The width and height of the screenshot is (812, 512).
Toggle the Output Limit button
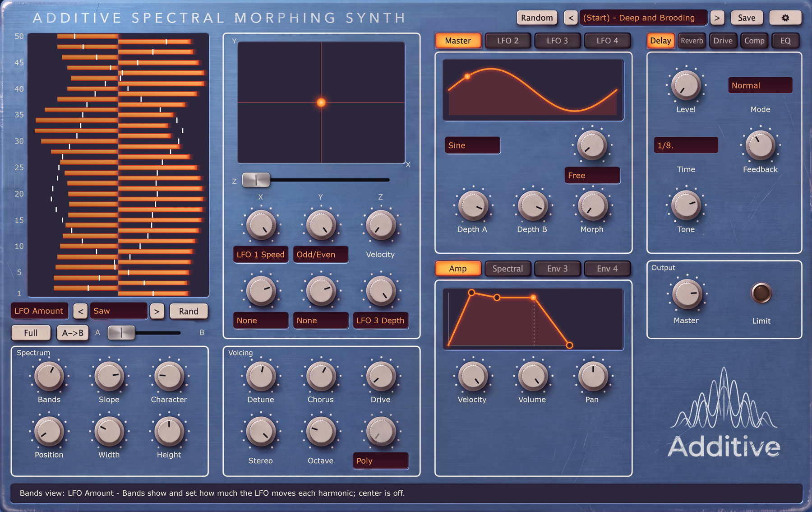tap(761, 293)
